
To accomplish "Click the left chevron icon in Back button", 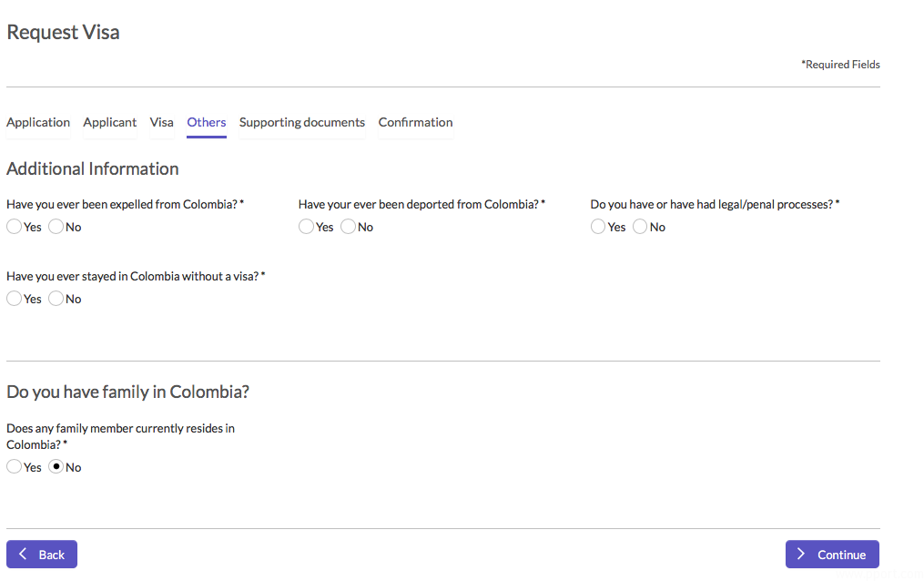I will click(x=23, y=555).
